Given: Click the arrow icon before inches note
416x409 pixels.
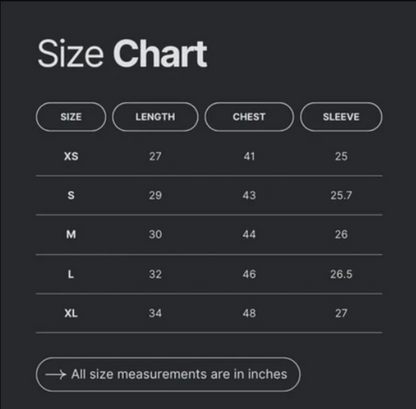Looking at the screenshot, I should [x=56, y=375].
